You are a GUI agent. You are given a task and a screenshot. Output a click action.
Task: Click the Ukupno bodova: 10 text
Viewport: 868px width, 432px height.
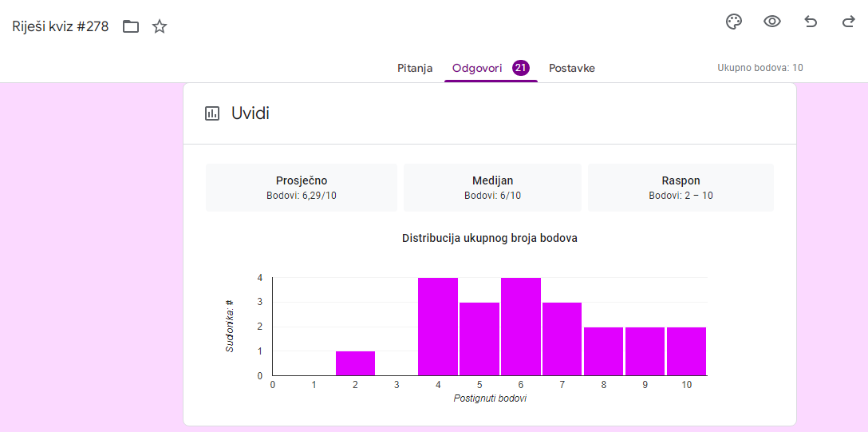click(x=760, y=68)
